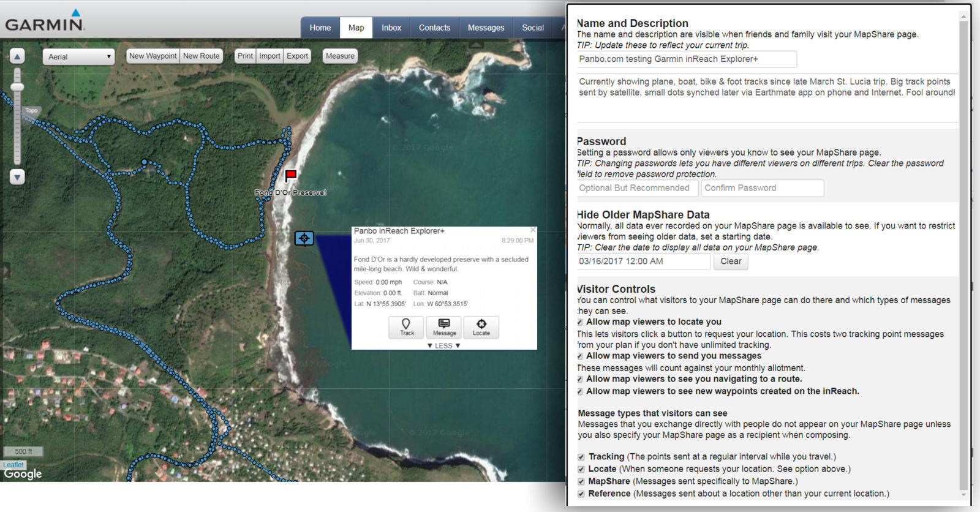Click the Hide Older MapShare Data heading
The height and width of the screenshot is (512, 980).
[x=643, y=215]
